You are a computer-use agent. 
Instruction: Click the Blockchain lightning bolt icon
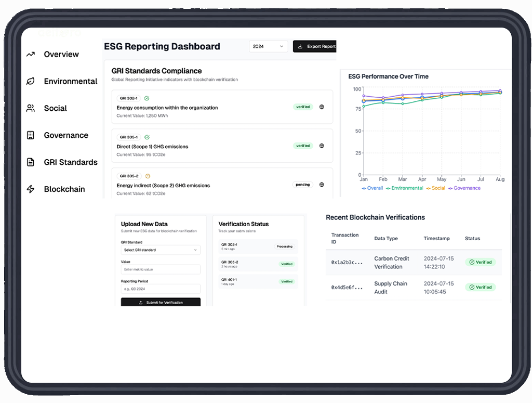click(x=31, y=189)
